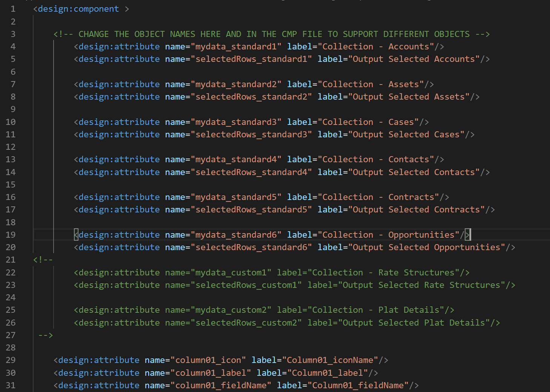
Task: Click line number 27 in the gutter
Action: click(x=11, y=335)
